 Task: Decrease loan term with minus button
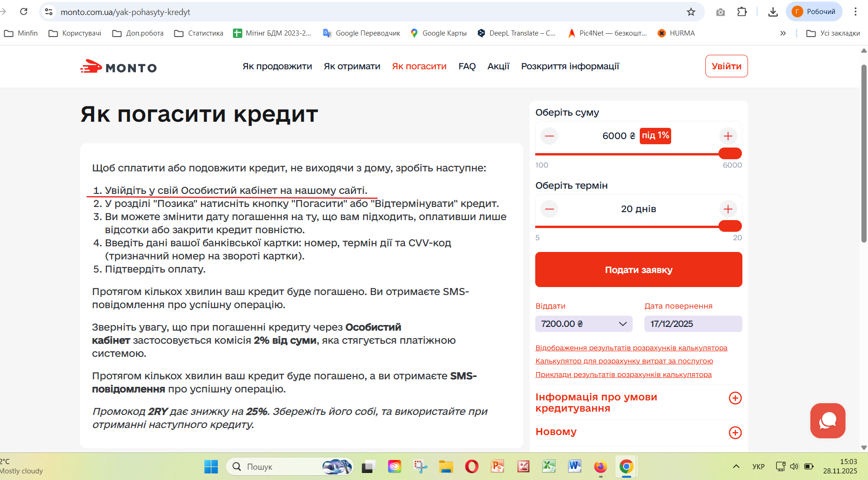click(549, 209)
